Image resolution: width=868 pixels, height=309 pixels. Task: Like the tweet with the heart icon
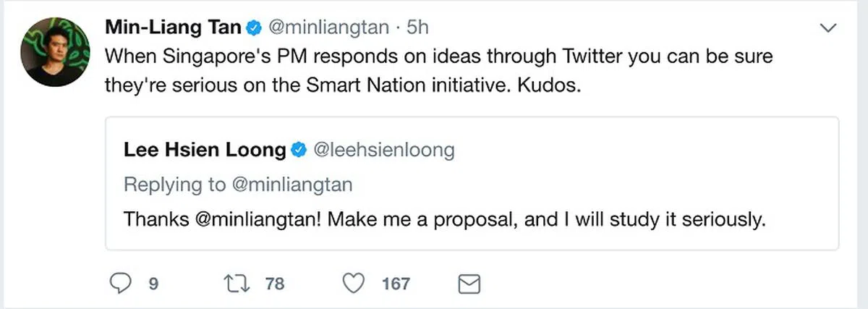tap(353, 284)
